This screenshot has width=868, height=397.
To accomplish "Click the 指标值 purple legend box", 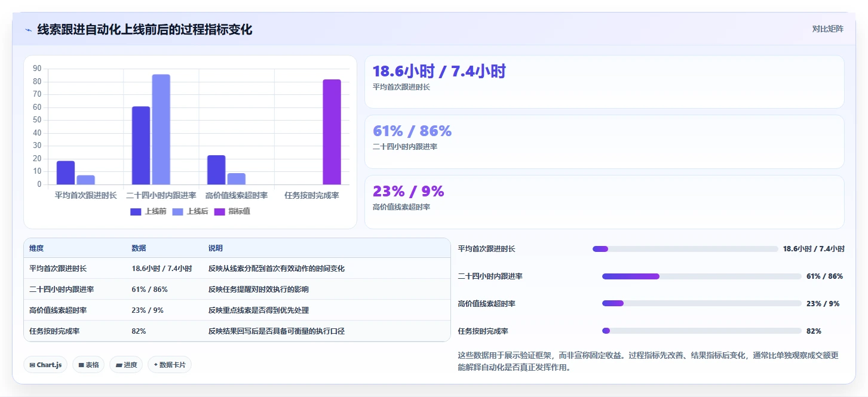I will [x=220, y=211].
